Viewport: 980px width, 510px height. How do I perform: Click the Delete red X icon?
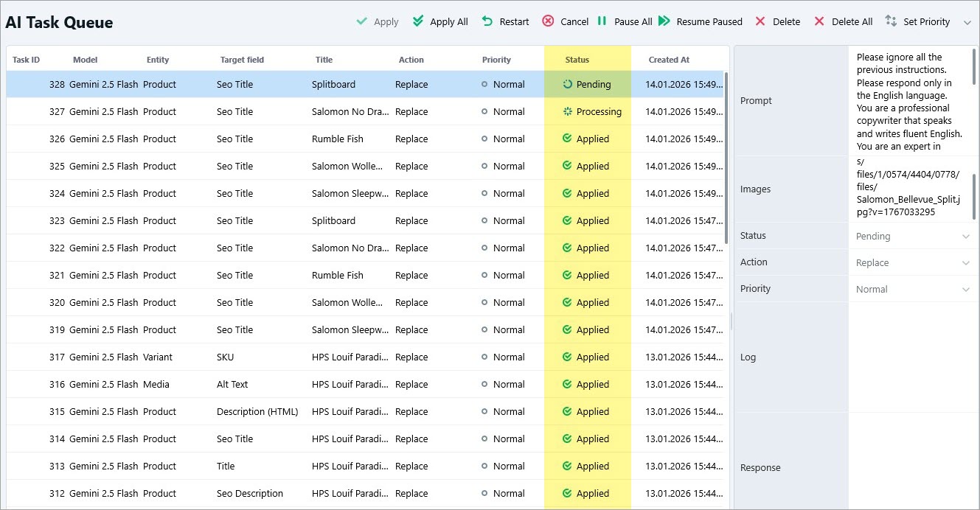point(760,21)
